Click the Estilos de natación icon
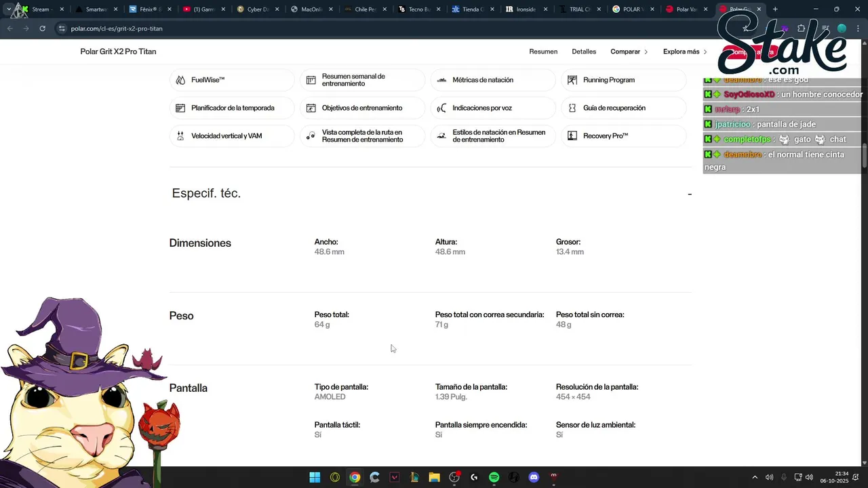 pos(441,136)
